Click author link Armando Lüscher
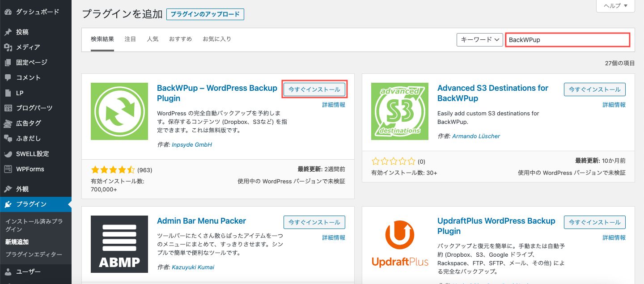 (x=476, y=136)
